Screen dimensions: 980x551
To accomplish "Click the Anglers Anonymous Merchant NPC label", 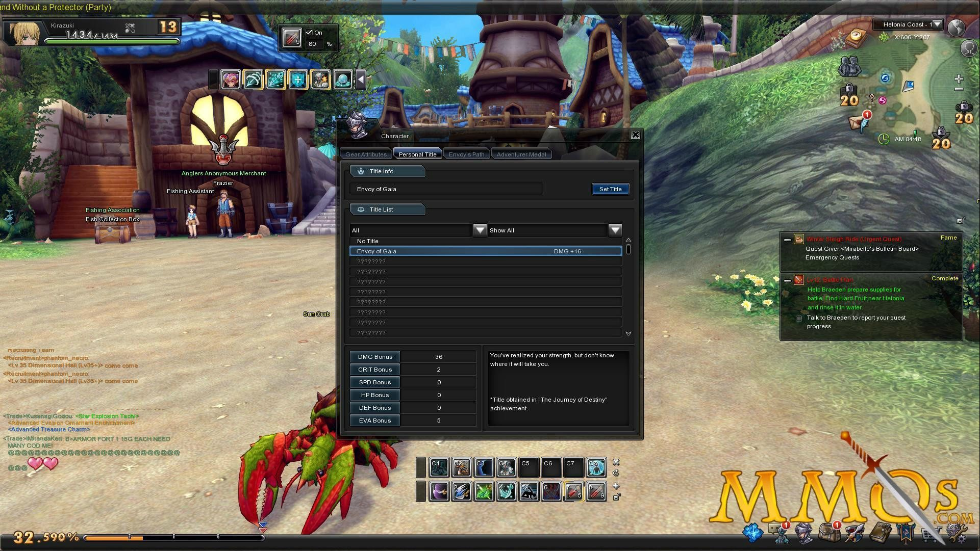I will click(223, 173).
